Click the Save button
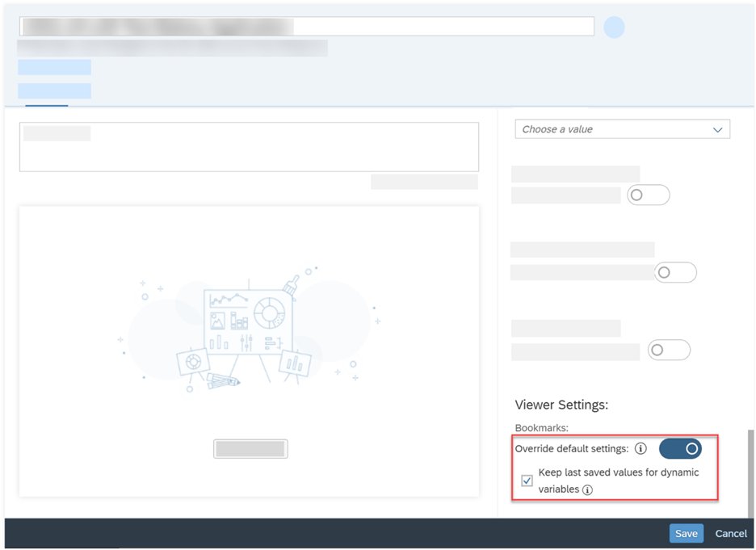This screenshot has height=550, width=756. click(x=686, y=533)
